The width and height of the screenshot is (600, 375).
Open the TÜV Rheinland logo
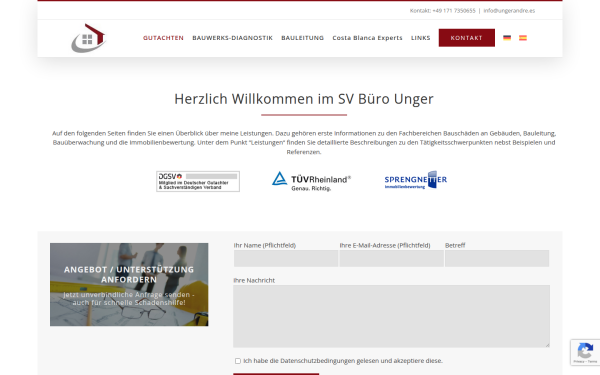point(311,181)
